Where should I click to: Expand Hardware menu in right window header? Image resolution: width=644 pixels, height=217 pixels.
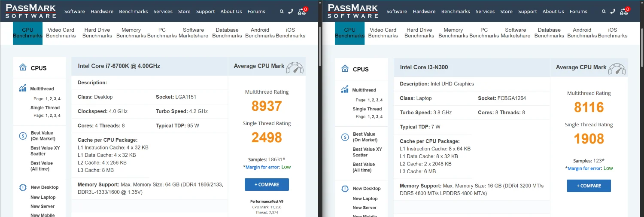tap(424, 12)
